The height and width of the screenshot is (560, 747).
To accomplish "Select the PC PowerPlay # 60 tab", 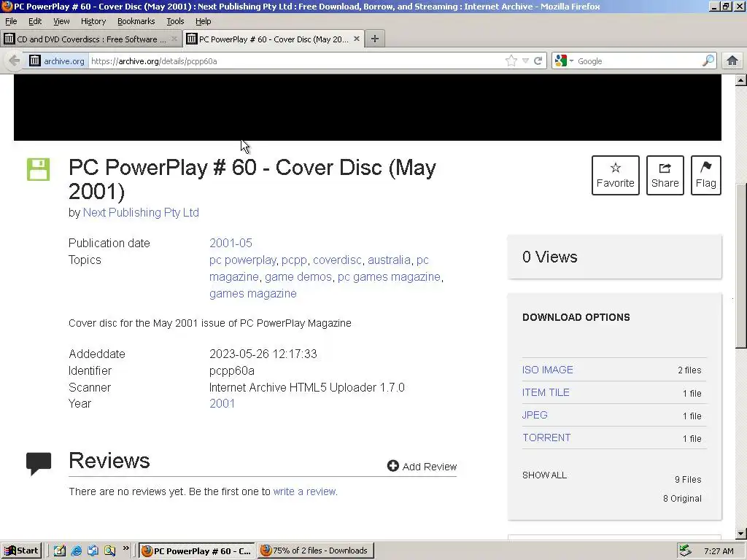I will tap(274, 39).
